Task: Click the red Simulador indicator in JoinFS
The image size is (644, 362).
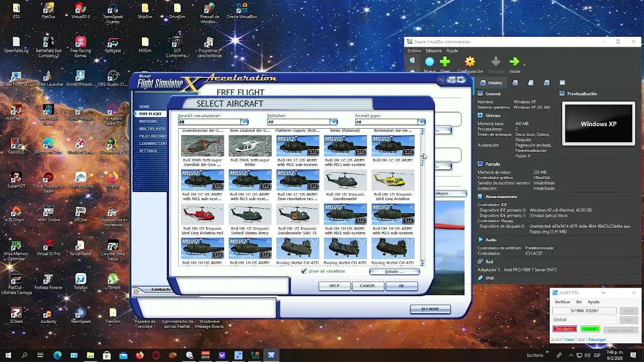Action: point(565,329)
